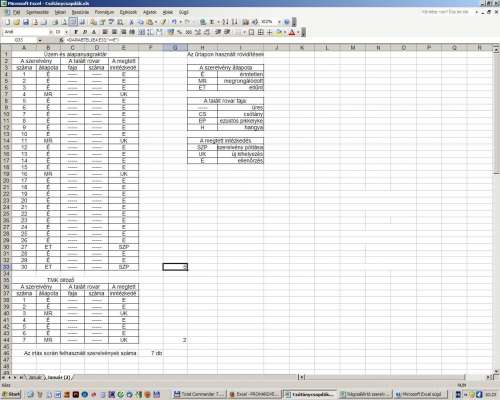Viewport: 500px width, 400px height.
Task: Select cell containing '7 db'
Action: [x=151, y=353]
